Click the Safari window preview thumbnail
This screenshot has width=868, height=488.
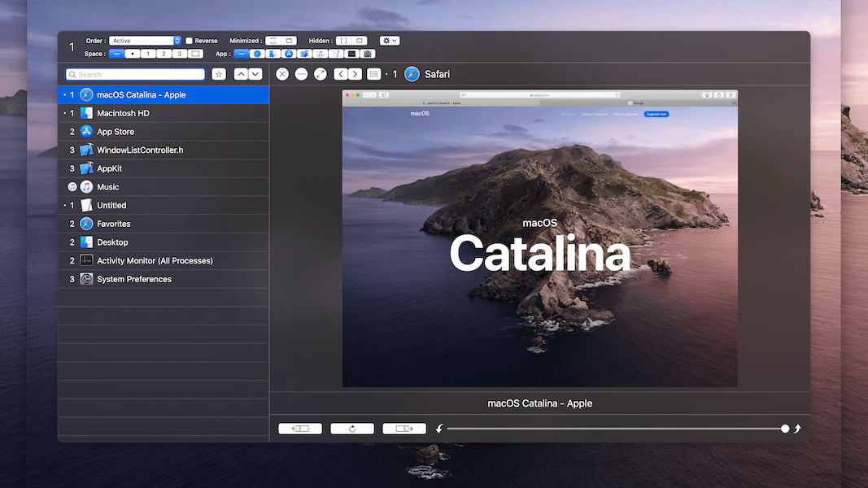coord(539,238)
